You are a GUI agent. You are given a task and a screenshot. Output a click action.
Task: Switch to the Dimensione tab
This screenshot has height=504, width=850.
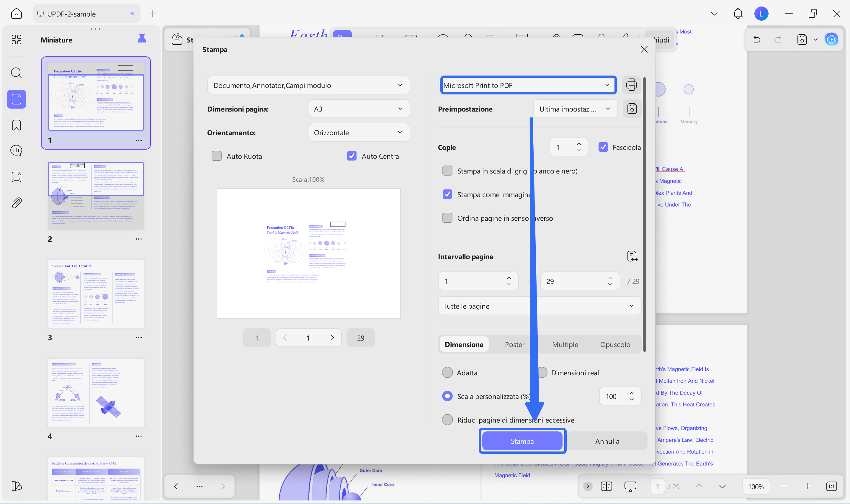[x=464, y=344]
